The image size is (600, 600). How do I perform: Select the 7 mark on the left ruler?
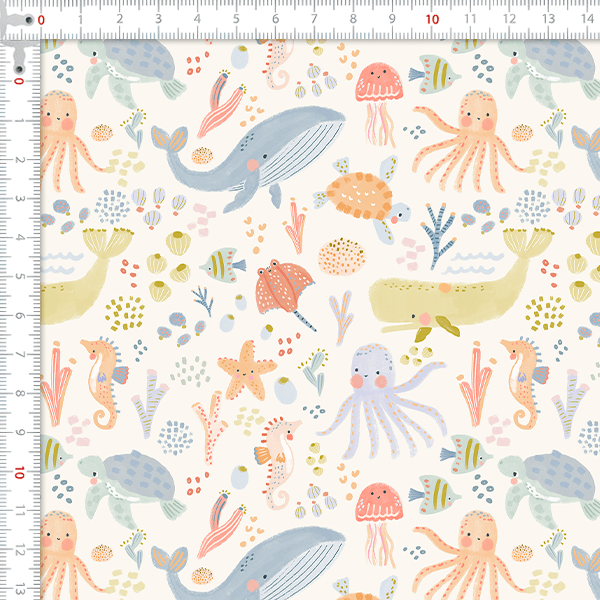point(20,355)
